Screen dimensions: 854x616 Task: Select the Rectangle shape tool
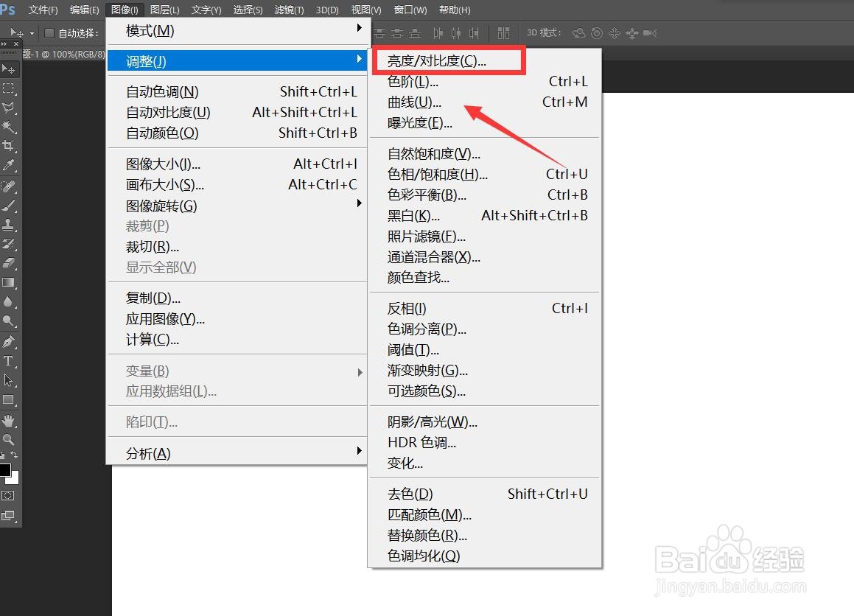coord(9,399)
